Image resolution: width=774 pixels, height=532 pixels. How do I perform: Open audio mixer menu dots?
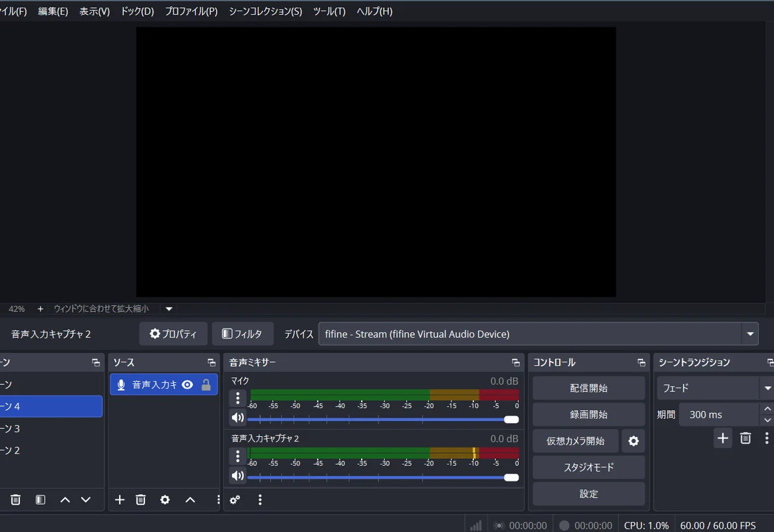click(260, 500)
